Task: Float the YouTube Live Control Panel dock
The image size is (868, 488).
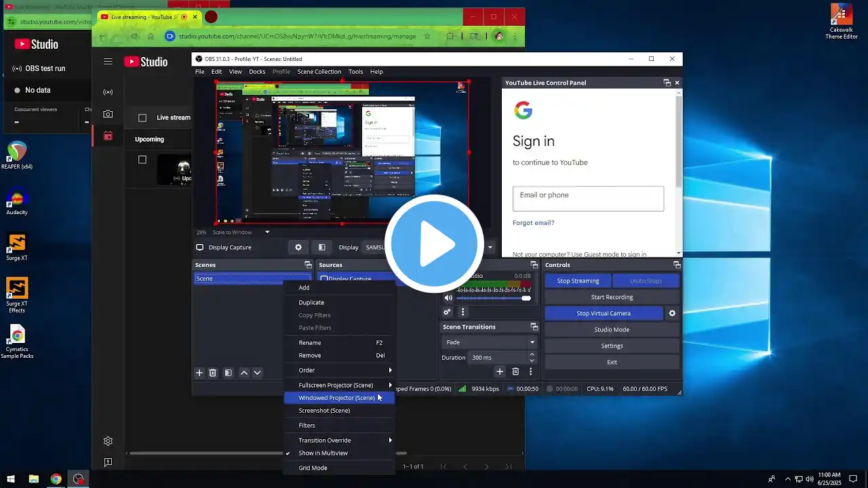Action: click(x=667, y=83)
